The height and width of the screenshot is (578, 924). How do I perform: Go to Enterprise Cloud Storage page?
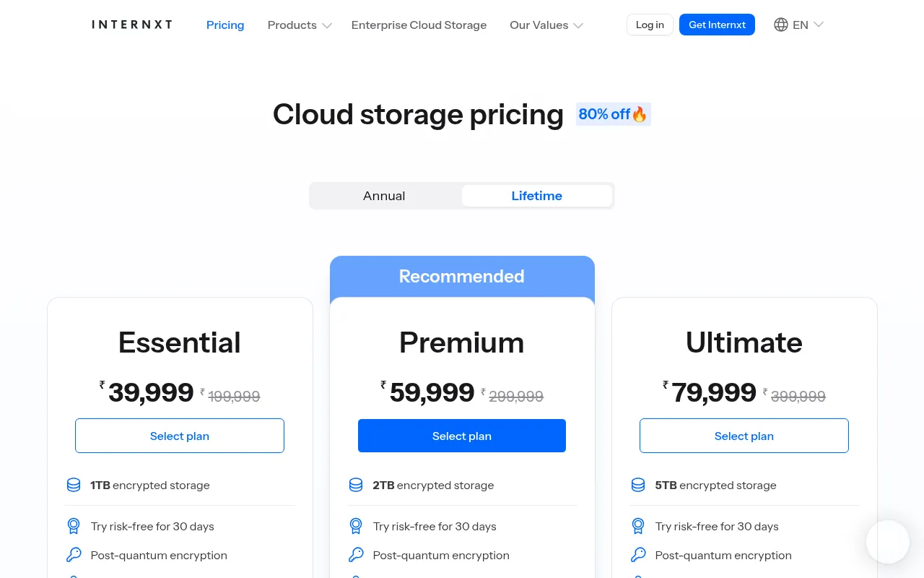tap(419, 25)
